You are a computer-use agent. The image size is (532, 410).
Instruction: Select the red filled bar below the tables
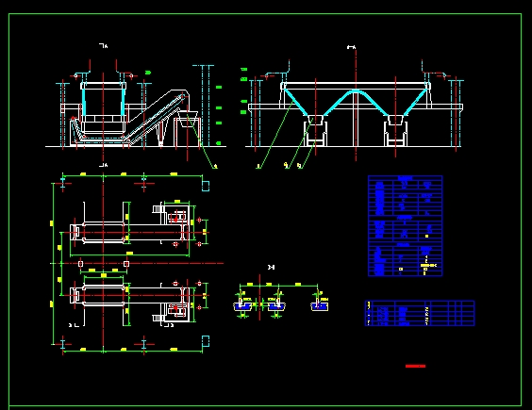(x=415, y=366)
